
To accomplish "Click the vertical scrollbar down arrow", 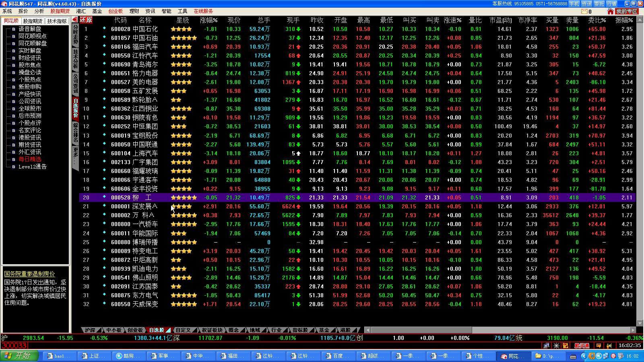I will coord(640,323).
